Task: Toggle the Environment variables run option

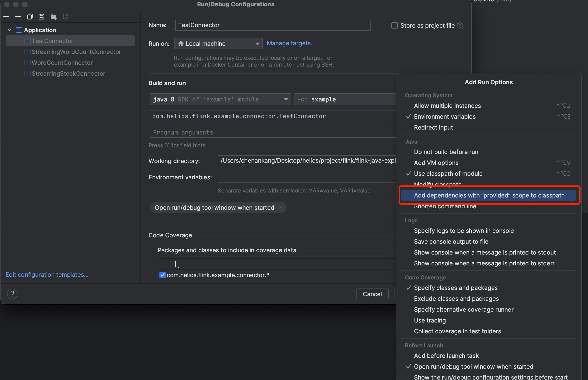Action: 445,116
